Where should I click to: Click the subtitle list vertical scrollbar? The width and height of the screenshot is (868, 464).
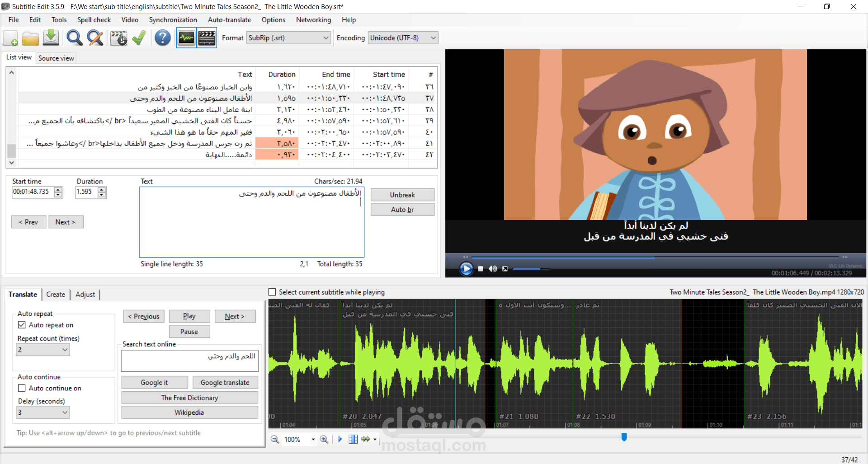[12, 117]
